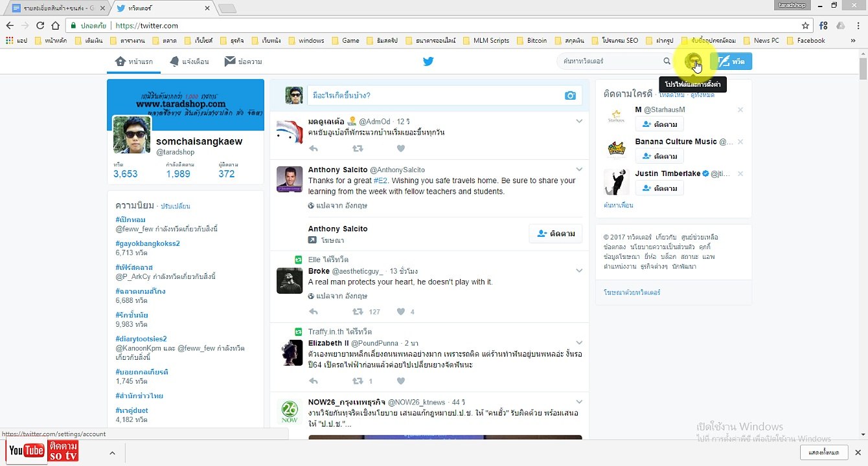Open the Game bookmarks folder

346,40
